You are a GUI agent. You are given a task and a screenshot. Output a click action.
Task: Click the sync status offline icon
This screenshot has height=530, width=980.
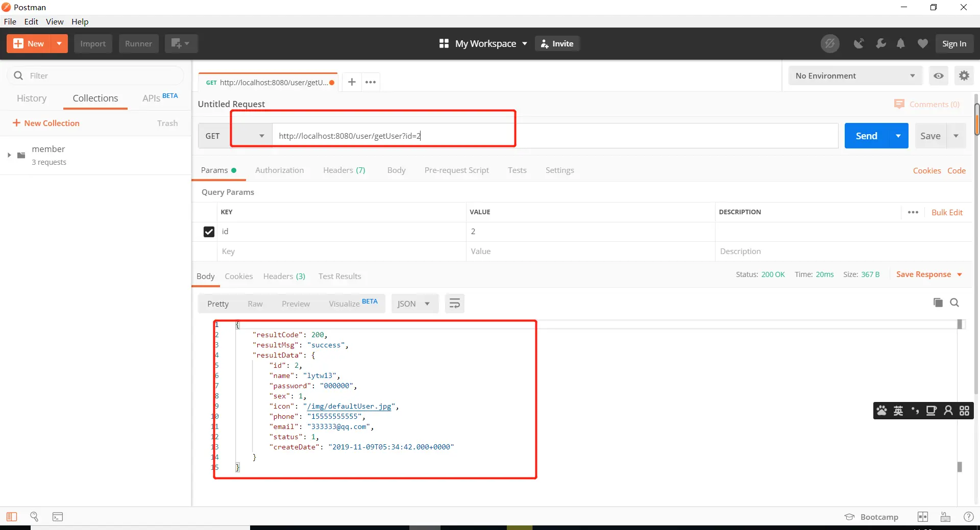coord(830,44)
